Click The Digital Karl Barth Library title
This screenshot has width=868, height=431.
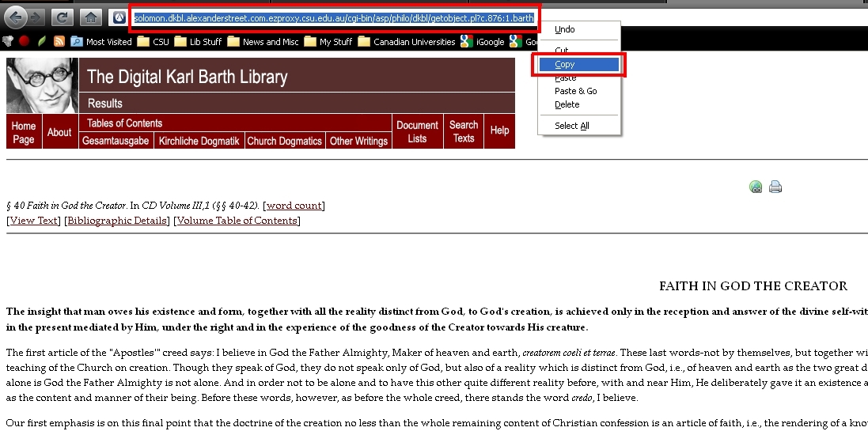(x=187, y=77)
